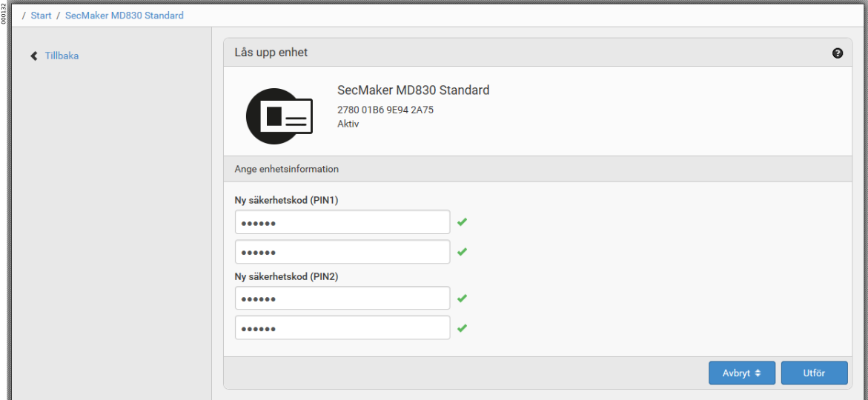The image size is (868, 400).
Task: Focus the first PIN1 security code field
Action: (x=342, y=222)
